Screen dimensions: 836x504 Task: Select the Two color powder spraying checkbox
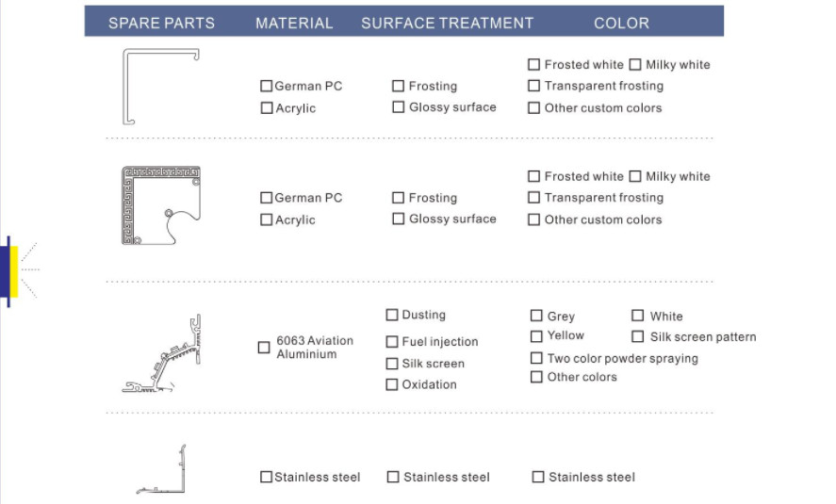[536, 358]
